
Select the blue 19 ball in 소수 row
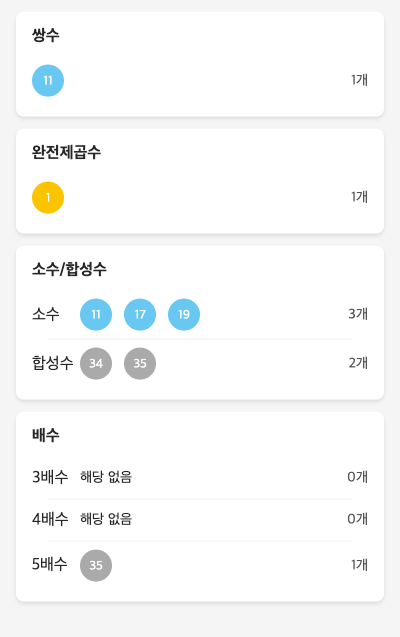click(184, 314)
